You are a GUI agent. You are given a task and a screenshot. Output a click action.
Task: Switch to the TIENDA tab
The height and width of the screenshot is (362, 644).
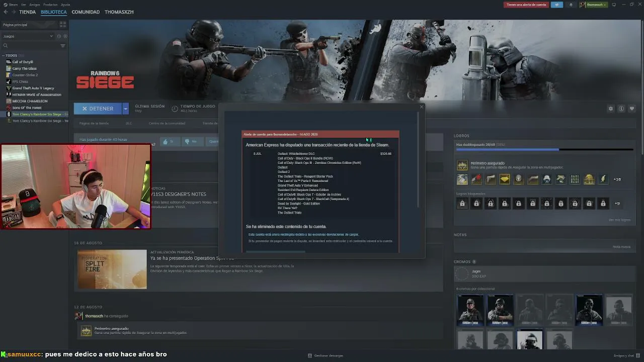[x=28, y=12]
